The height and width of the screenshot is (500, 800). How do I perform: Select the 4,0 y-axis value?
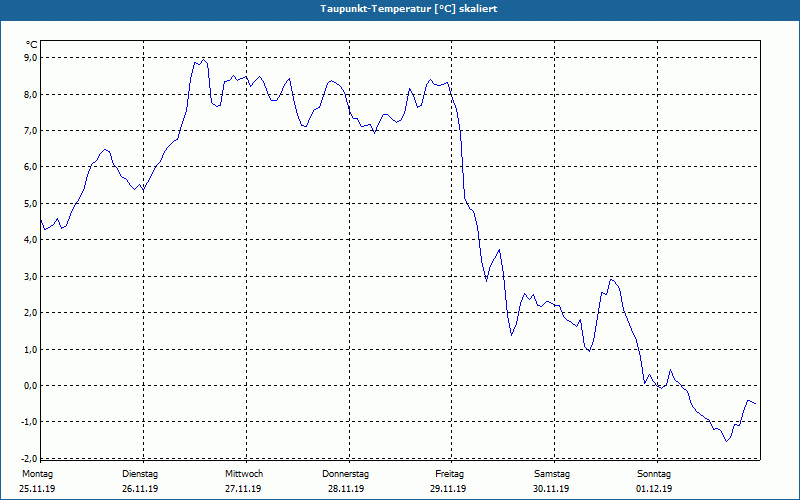tap(31, 240)
